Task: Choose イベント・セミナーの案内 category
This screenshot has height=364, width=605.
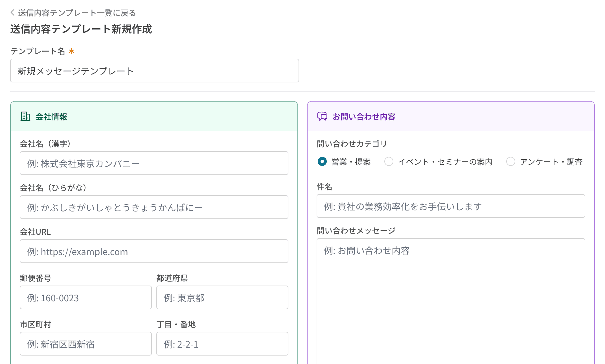Action: tap(389, 162)
